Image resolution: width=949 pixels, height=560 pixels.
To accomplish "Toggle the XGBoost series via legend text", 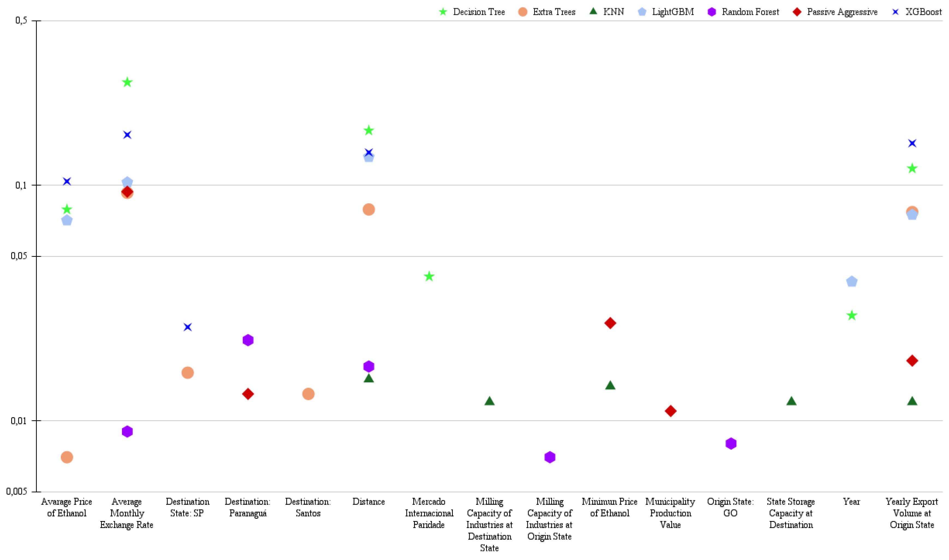I will (924, 12).
